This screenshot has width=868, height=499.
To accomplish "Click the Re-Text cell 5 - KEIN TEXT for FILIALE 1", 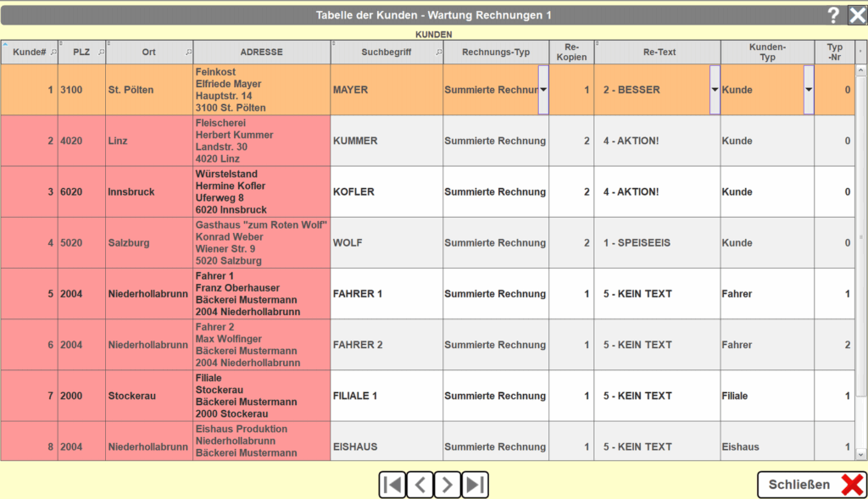I will pos(658,396).
